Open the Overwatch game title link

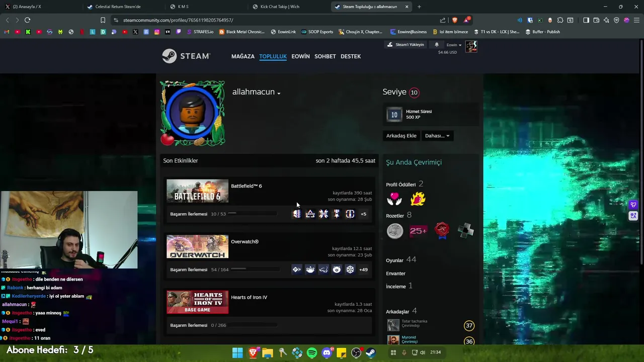[245, 242]
